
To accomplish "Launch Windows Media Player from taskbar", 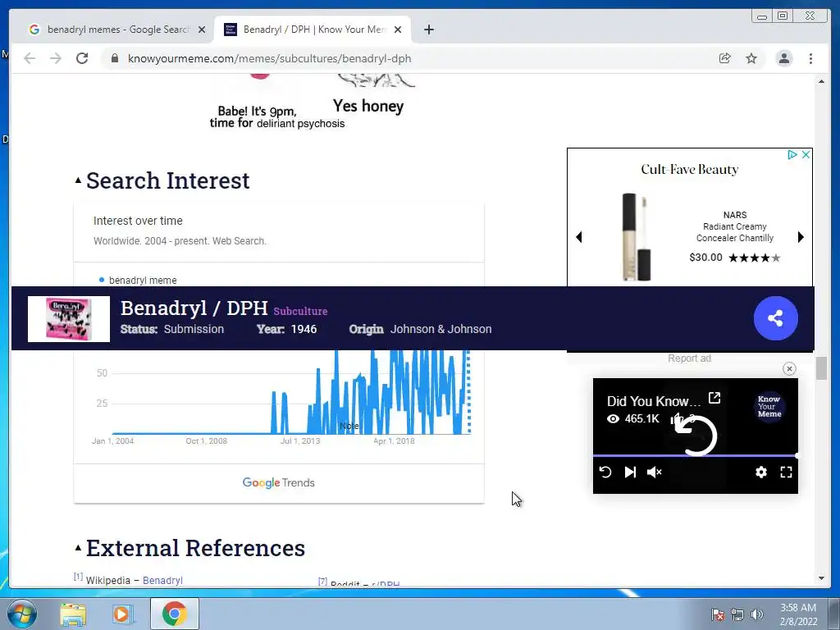I will [121, 614].
